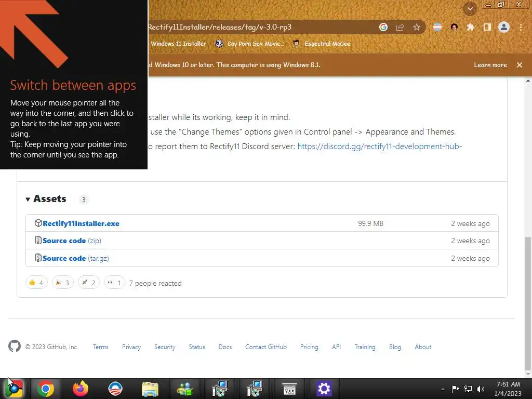Click the round face avatar extension icon
The height and width of the screenshot is (399, 532).
coord(454,27)
